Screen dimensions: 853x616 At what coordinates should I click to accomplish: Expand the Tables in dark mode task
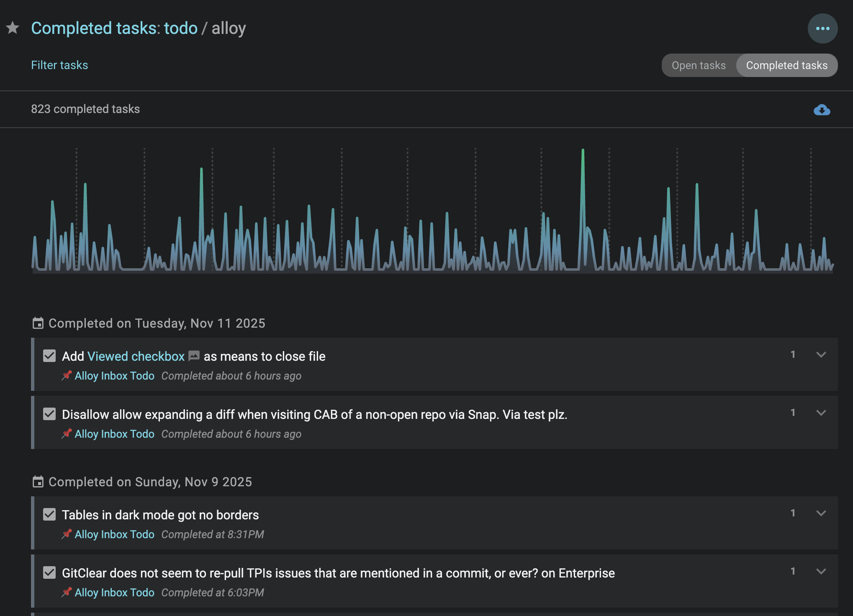821,513
